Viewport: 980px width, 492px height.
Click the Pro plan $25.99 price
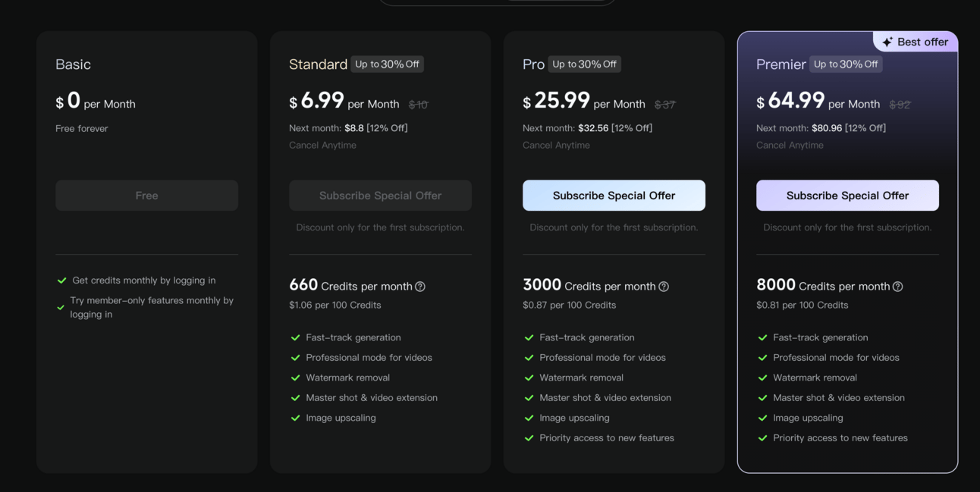[x=561, y=101]
